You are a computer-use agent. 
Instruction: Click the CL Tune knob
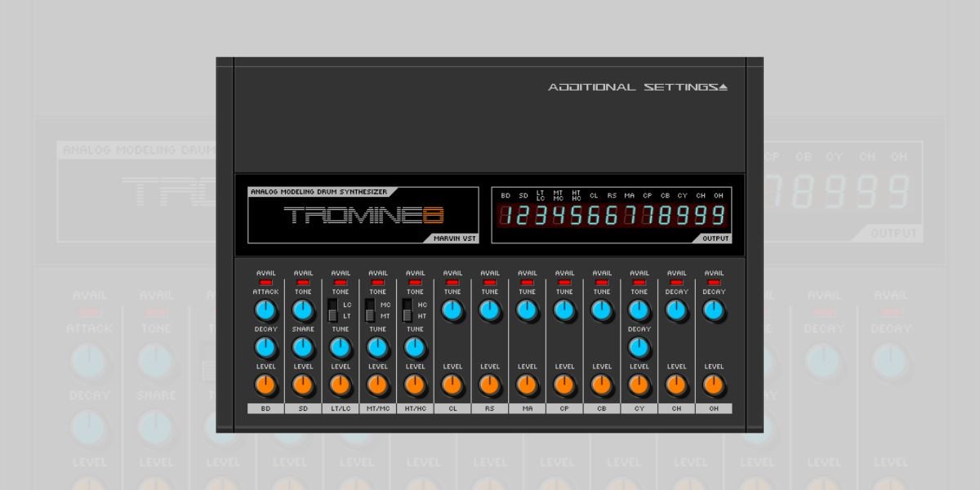tap(452, 310)
